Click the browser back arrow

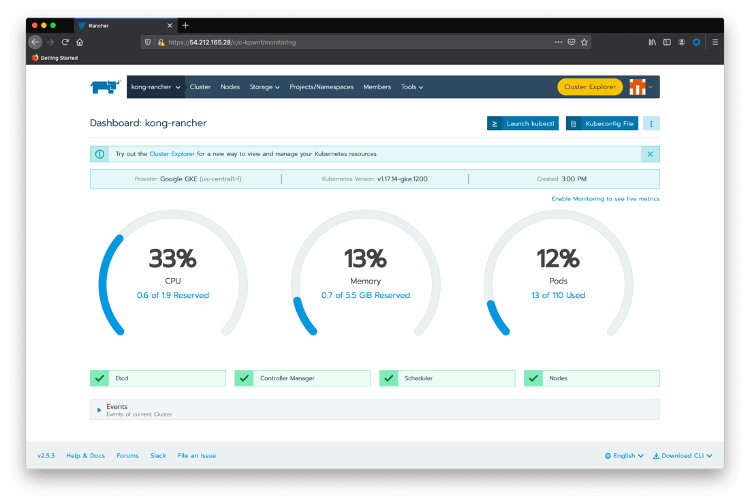point(36,42)
